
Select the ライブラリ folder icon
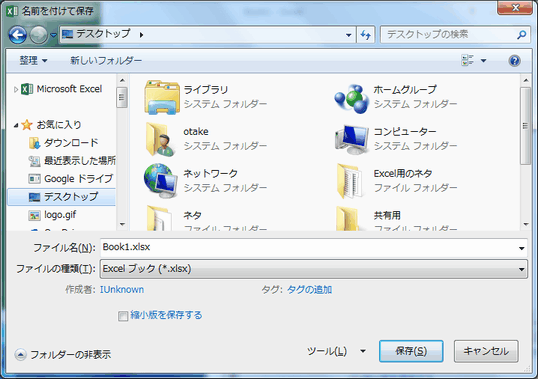click(x=162, y=97)
